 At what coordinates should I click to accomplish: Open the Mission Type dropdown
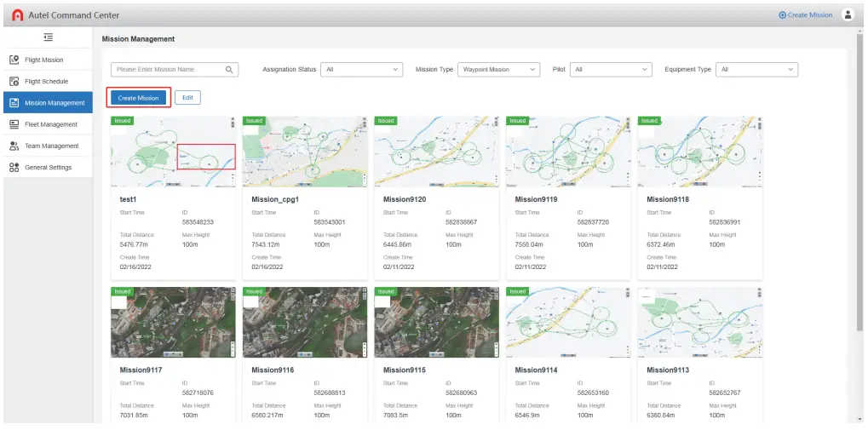[x=498, y=70]
